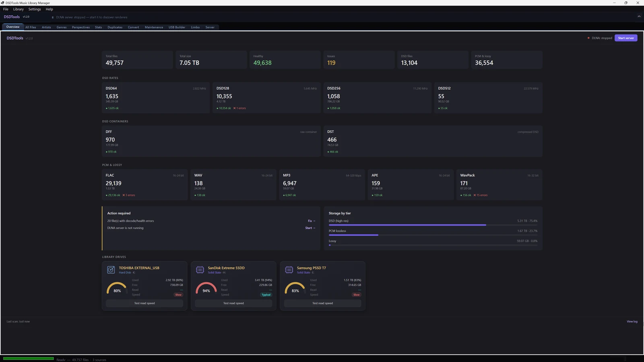Click the SanDisk Extreme 55DD chip icon
The width and height of the screenshot is (644, 362).
tap(200, 270)
